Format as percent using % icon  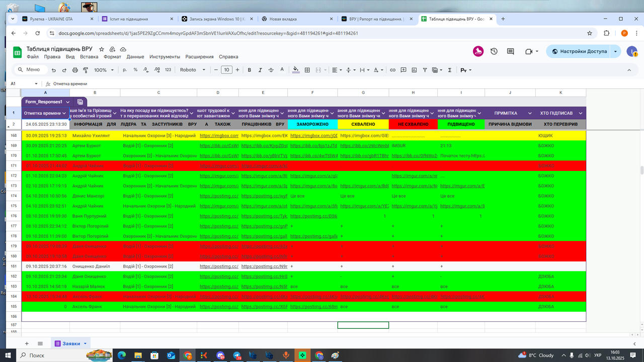click(135, 70)
